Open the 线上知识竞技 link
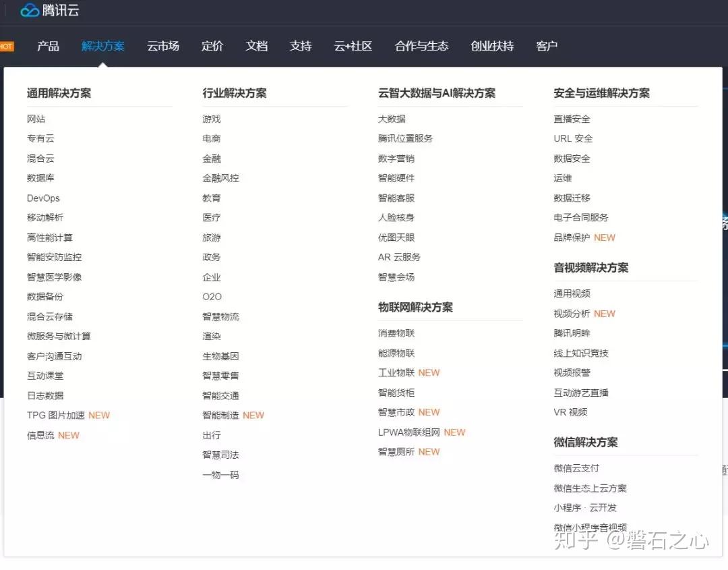This screenshot has width=728, height=570. [581, 353]
